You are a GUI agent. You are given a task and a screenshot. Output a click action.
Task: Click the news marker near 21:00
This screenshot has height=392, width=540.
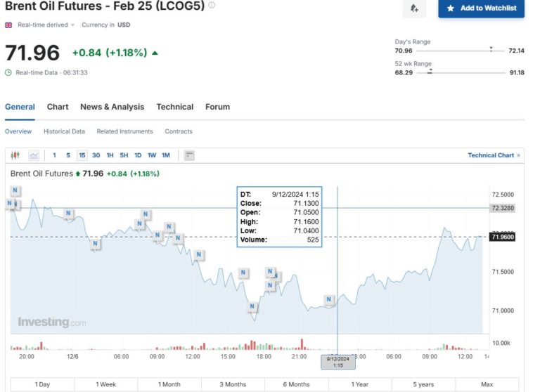tap(328, 300)
